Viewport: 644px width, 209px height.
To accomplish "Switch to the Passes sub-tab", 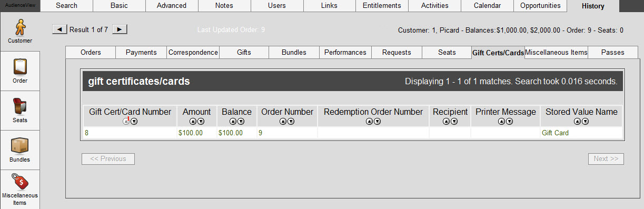I will [x=612, y=52].
